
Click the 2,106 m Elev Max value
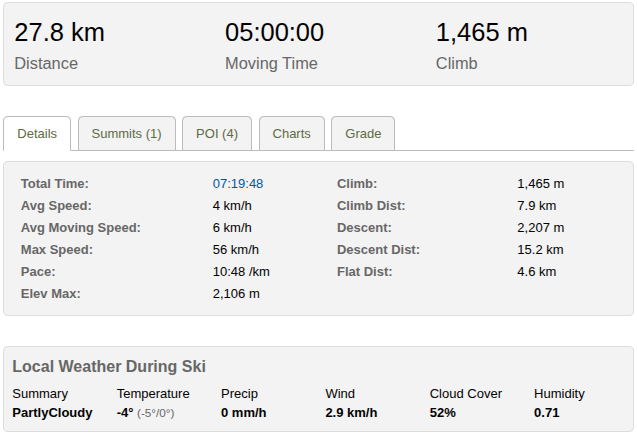point(236,294)
